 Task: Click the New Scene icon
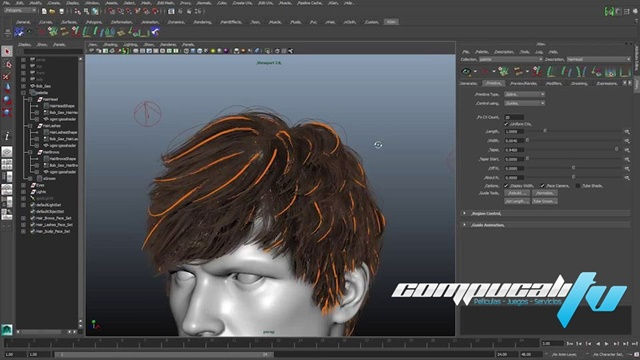click(44, 11)
